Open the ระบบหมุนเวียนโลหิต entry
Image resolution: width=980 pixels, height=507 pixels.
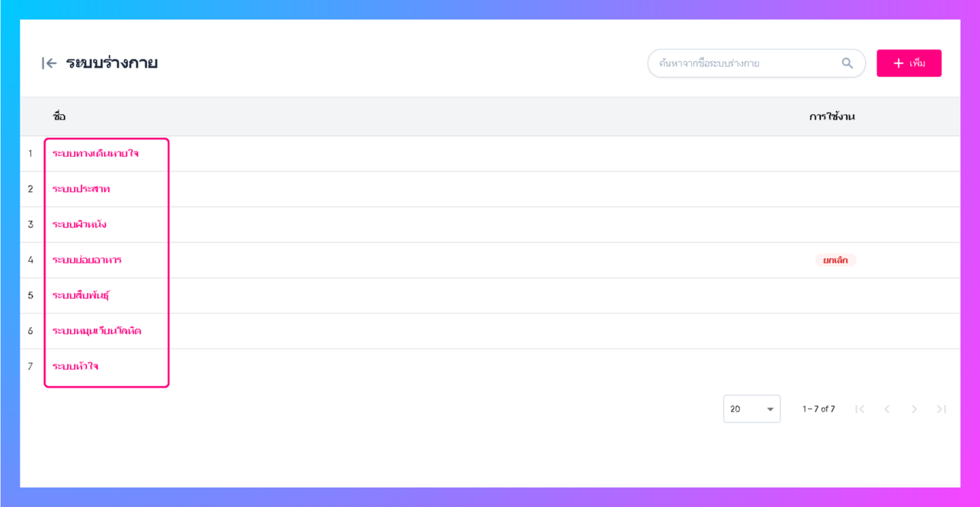97,331
